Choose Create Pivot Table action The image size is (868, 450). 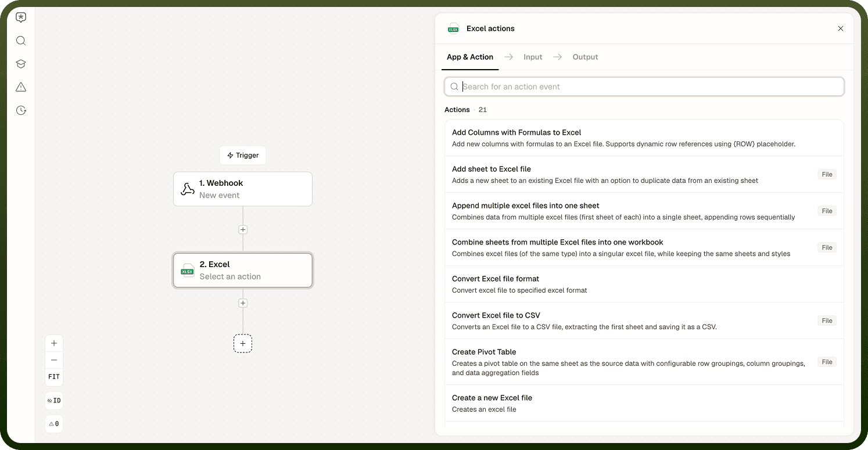[644, 362]
